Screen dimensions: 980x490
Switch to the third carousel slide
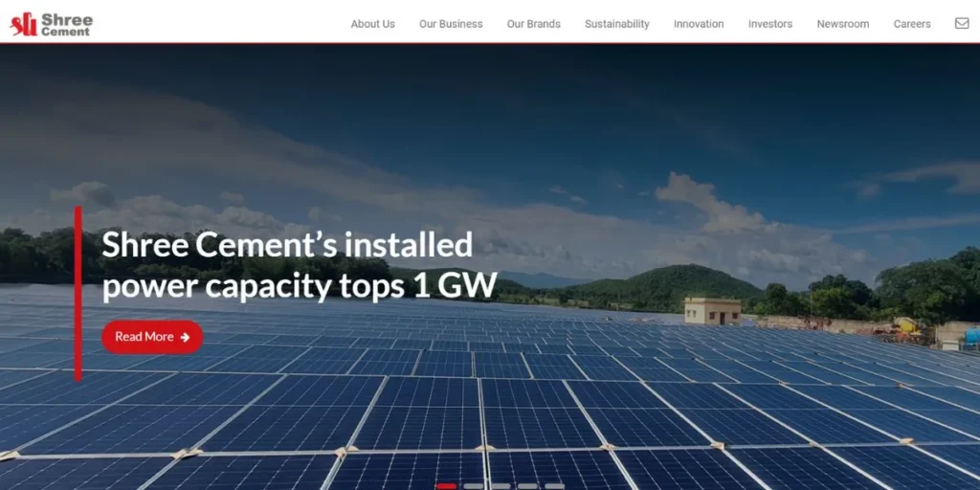[x=500, y=485]
